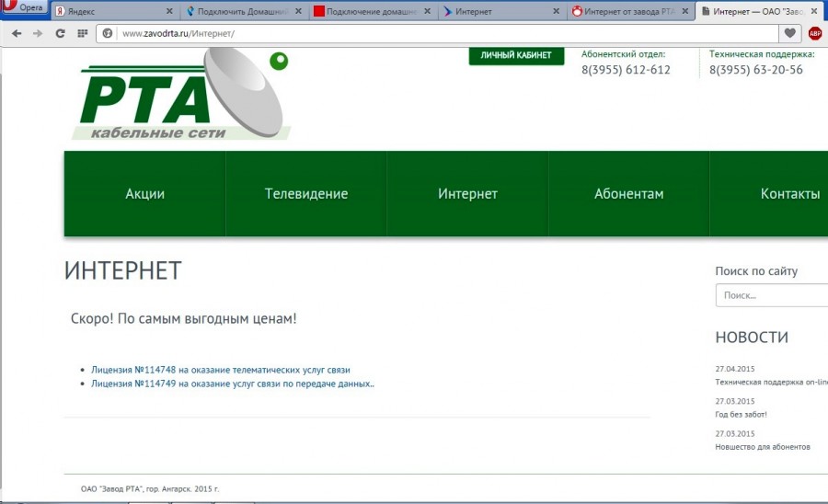Click the browser back arrow

click(16, 33)
